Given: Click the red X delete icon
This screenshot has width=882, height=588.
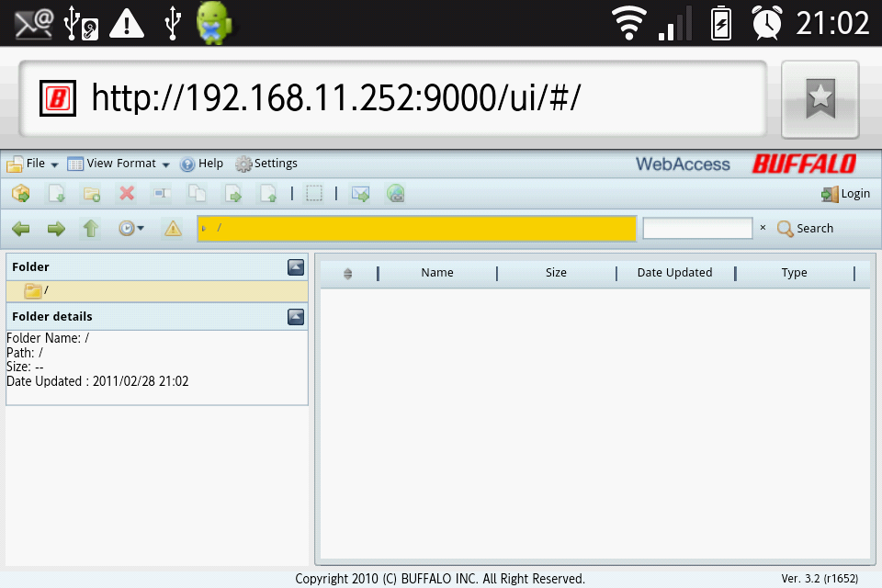Looking at the screenshot, I should pos(127,194).
